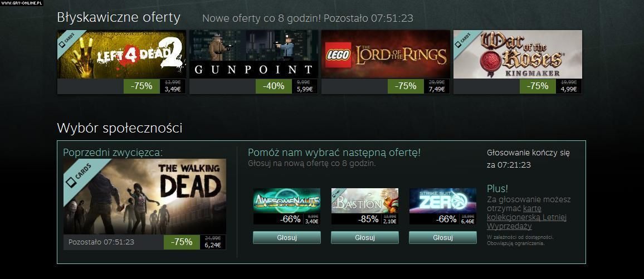The width and height of the screenshot is (644, 279).
Task: Open LEGO Lord of the Rings deal
Action: pos(386,54)
